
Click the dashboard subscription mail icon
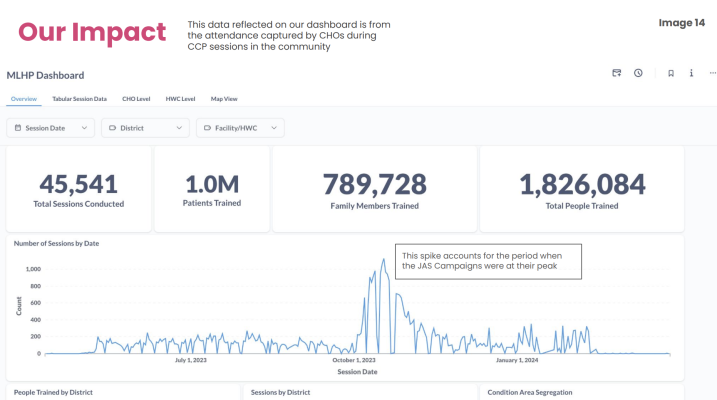pos(617,73)
